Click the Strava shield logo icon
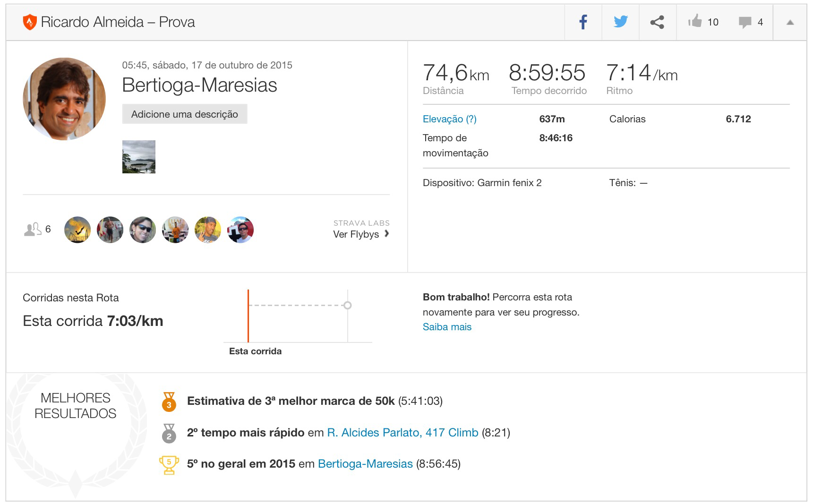Screen dimensions: 813x504 (29, 22)
